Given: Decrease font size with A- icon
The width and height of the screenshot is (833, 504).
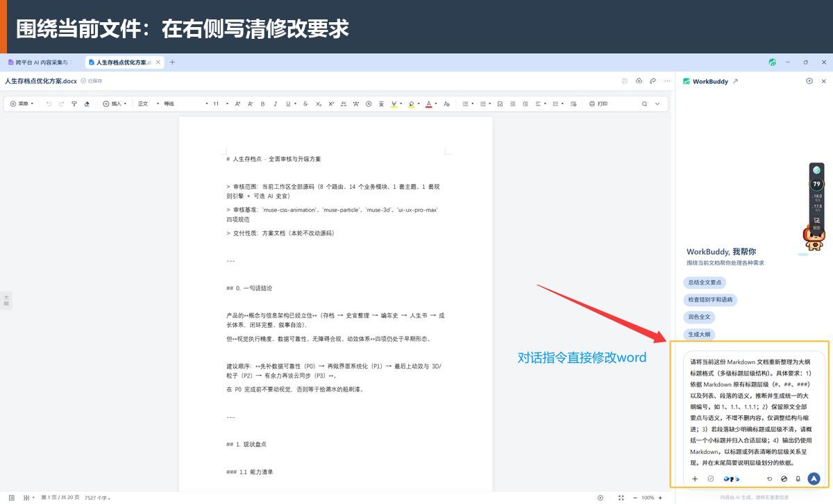Looking at the screenshot, I should click(x=251, y=104).
